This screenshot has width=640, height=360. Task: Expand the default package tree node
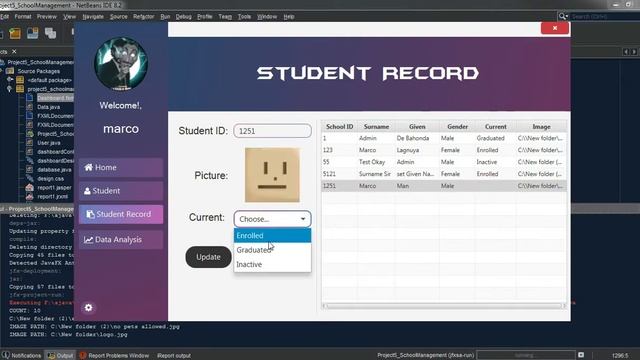[x=10, y=80]
